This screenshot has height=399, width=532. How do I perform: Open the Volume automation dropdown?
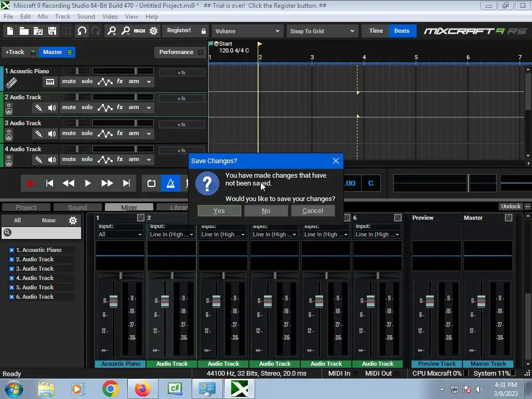(x=247, y=31)
